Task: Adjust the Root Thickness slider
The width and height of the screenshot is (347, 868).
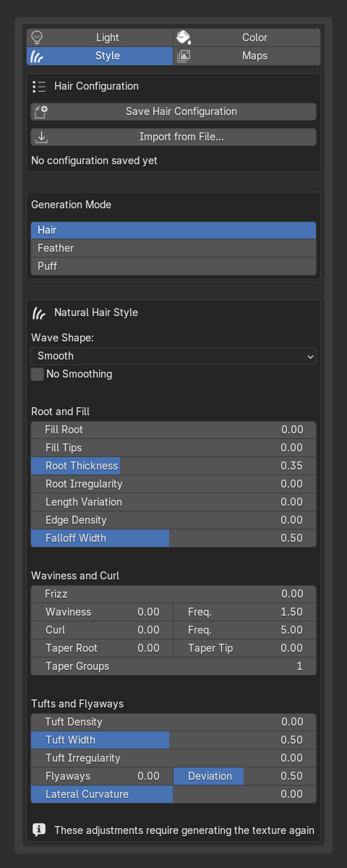Action: 173,466
